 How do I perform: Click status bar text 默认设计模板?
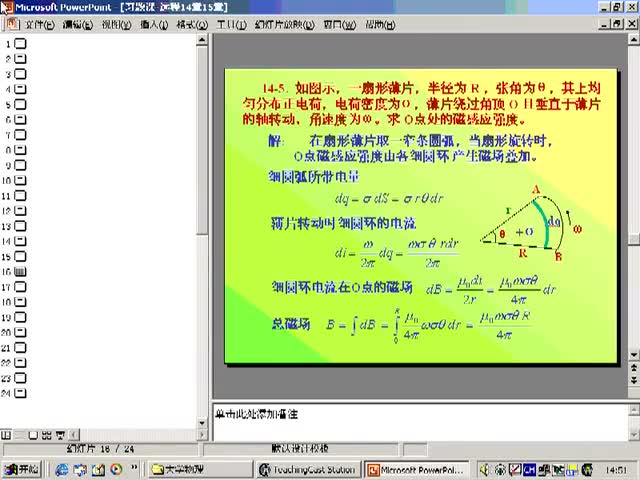pyautogui.click(x=300, y=449)
